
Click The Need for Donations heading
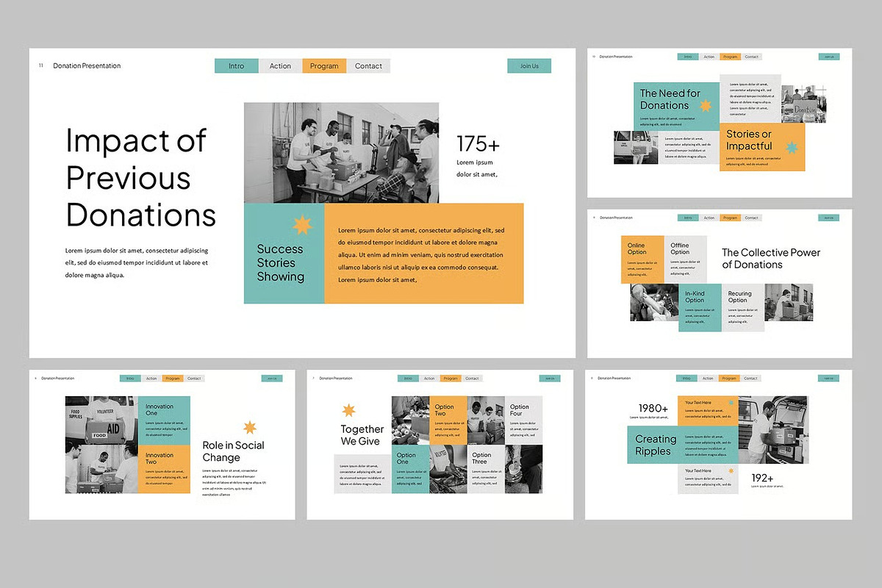[x=670, y=99]
